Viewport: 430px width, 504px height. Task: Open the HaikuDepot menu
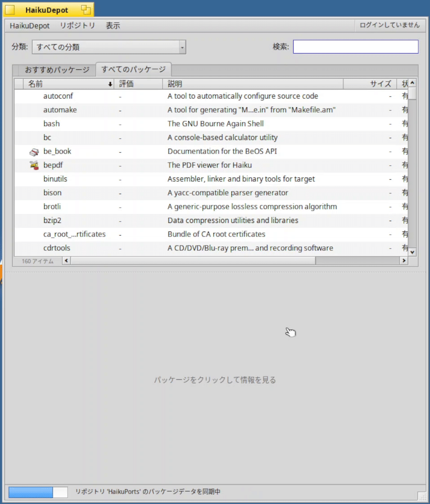point(30,26)
